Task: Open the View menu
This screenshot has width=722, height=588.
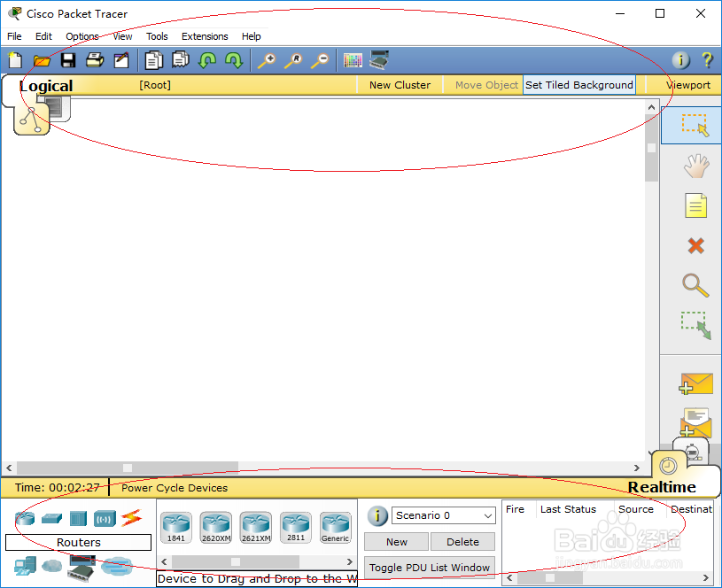Action: (x=122, y=36)
